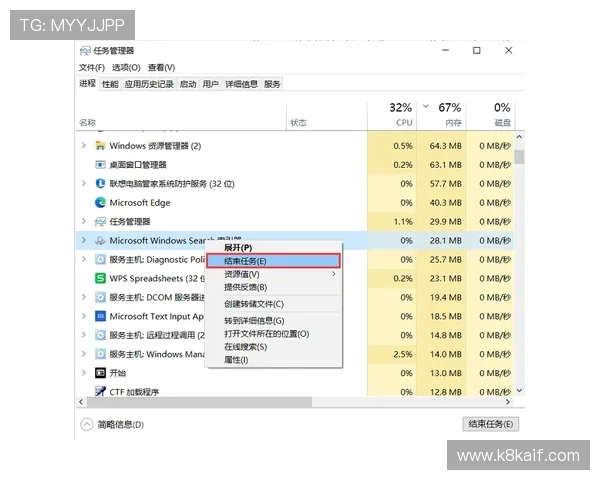Expand 服务主机: Diagnostic Policy row
The height and width of the screenshot is (480, 600).
(84, 259)
